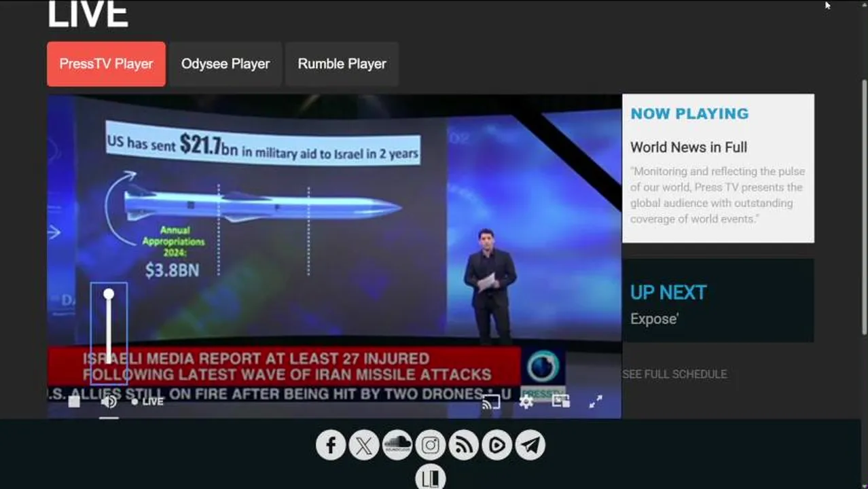Open the video player settings gear
Screen dimensions: 868x489
(526, 401)
